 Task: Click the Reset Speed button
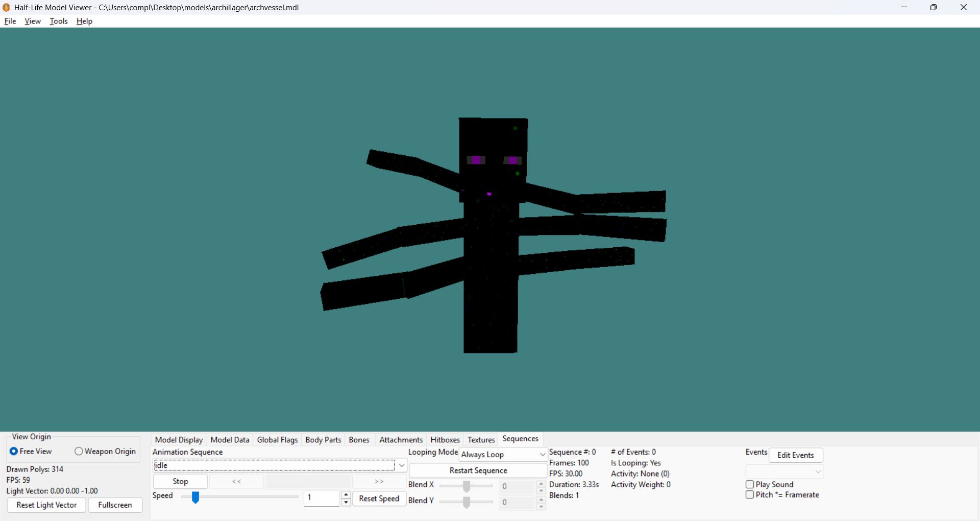tap(379, 499)
